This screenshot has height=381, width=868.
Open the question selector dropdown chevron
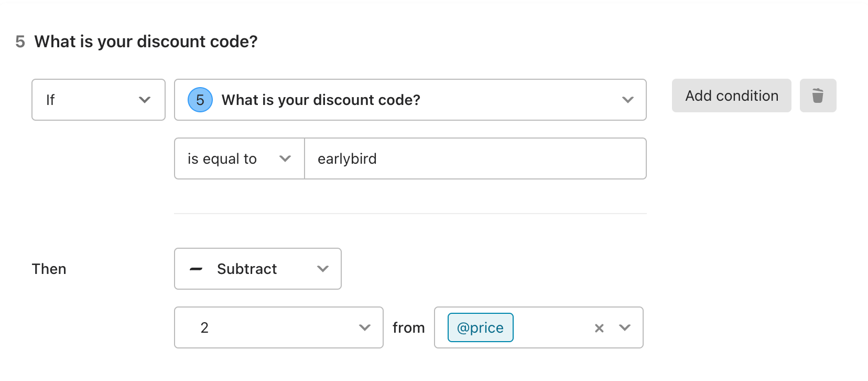(x=628, y=100)
